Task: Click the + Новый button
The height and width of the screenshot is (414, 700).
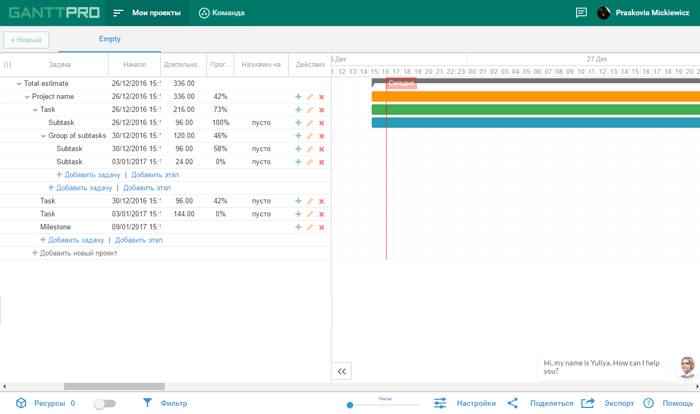Action: (x=26, y=40)
